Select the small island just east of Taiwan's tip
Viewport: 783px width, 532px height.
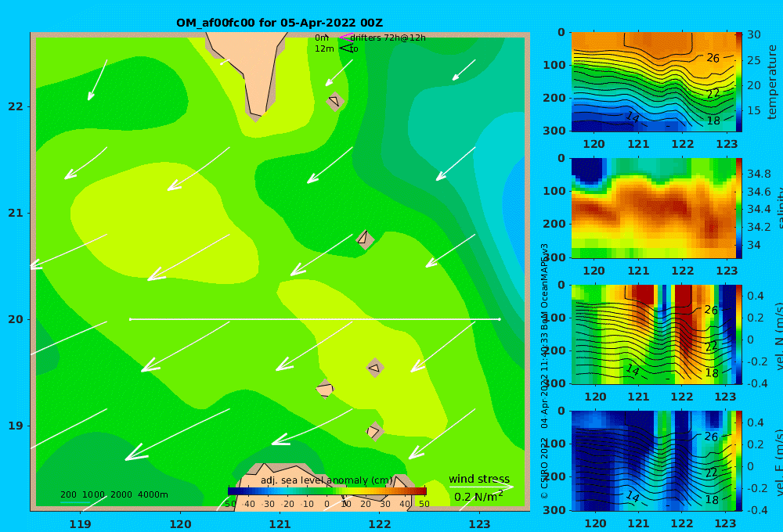tap(335, 101)
